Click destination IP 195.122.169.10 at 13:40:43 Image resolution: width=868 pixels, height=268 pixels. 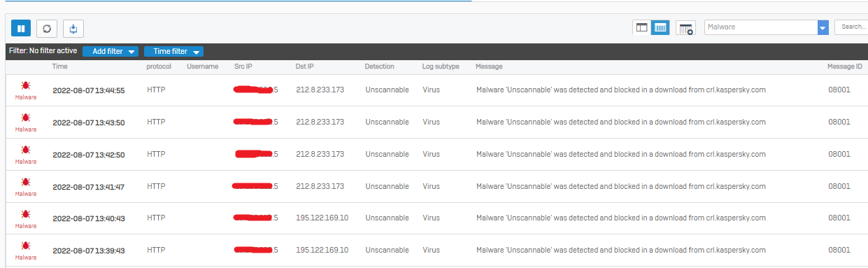322,218
